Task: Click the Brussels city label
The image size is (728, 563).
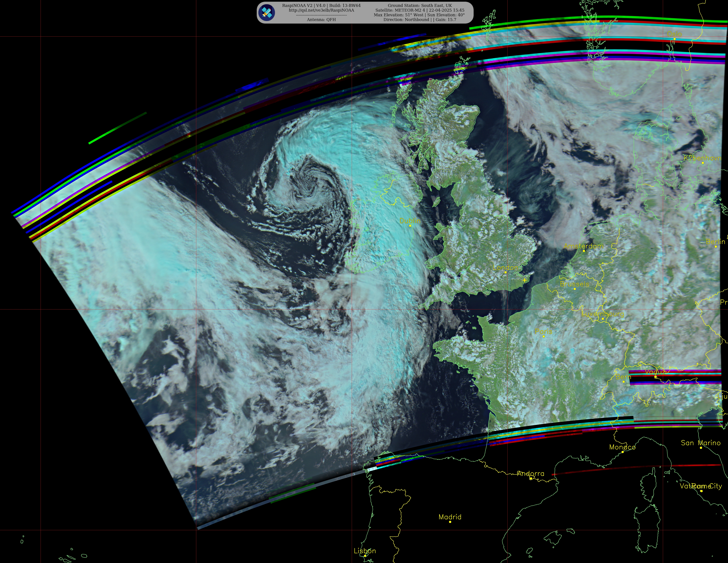Action: pos(575,284)
